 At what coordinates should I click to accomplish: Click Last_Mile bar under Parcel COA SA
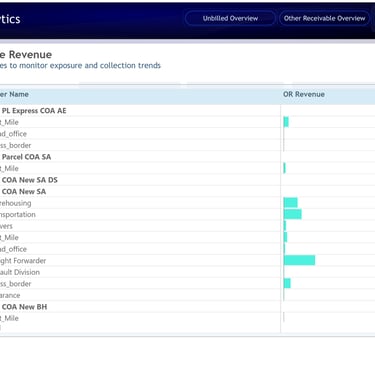tap(285, 168)
